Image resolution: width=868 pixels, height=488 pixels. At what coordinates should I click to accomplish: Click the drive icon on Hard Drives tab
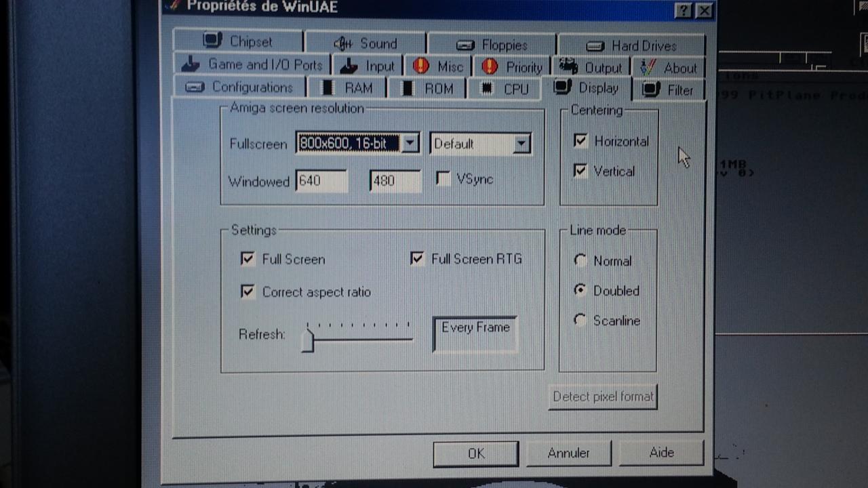click(595, 46)
